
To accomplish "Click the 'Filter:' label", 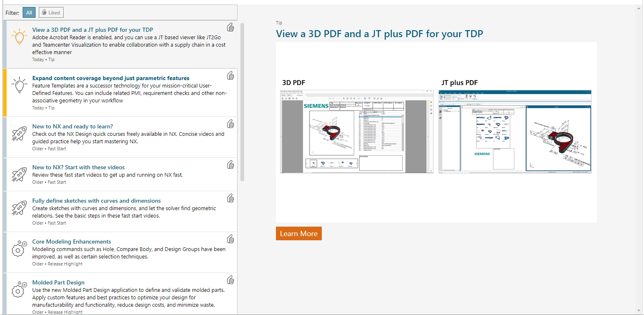I will pos(12,13).
